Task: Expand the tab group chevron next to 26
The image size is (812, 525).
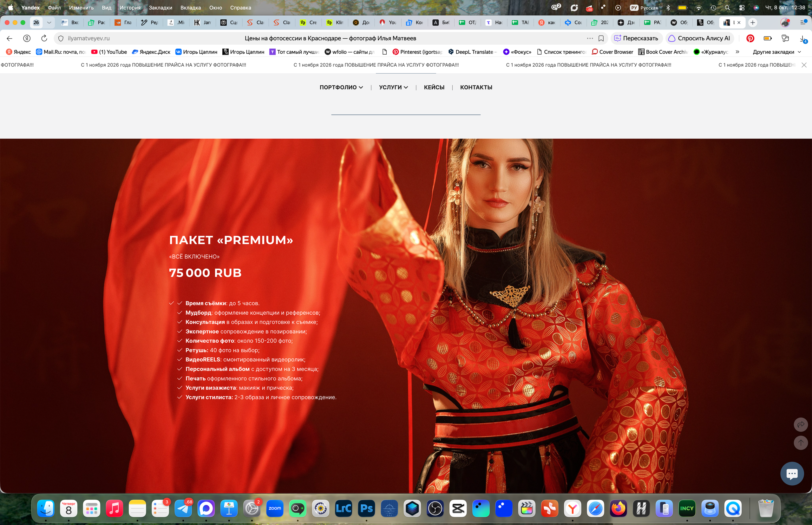Action: click(49, 23)
